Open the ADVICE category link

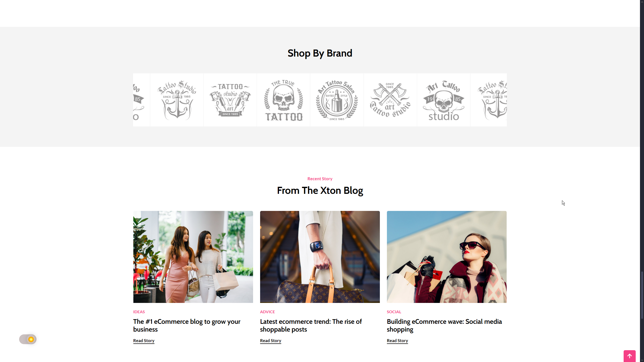(x=267, y=312)
